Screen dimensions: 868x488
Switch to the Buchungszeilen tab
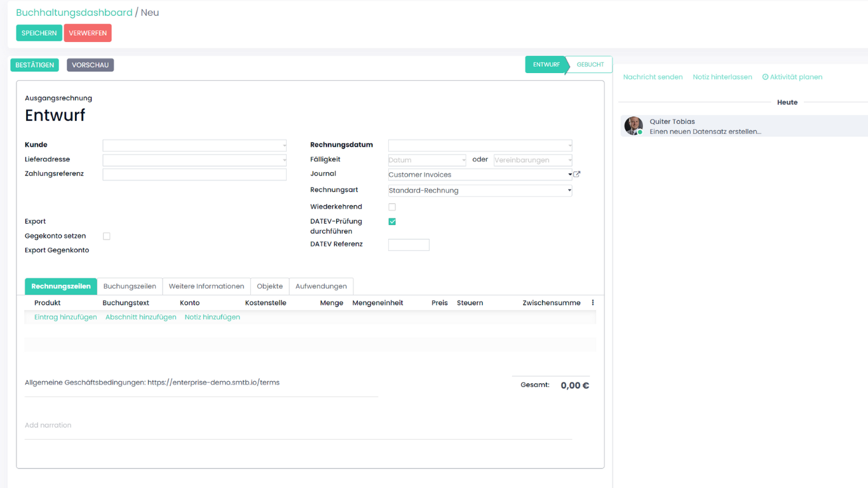tap(130, 287)
